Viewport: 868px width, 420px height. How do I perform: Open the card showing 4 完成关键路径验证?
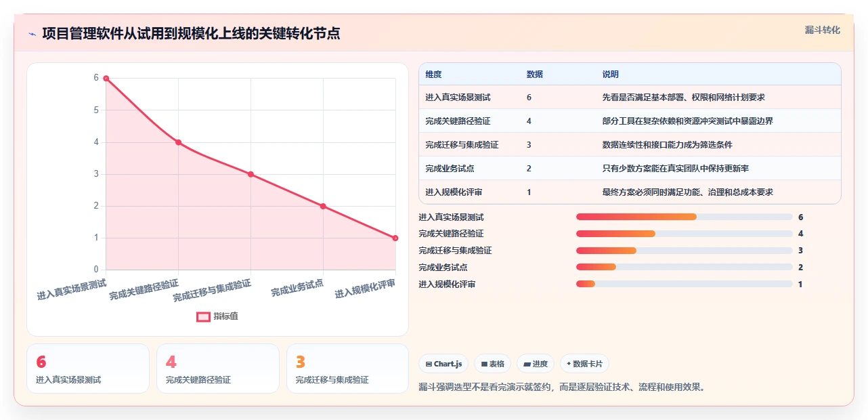coord(218,369)
